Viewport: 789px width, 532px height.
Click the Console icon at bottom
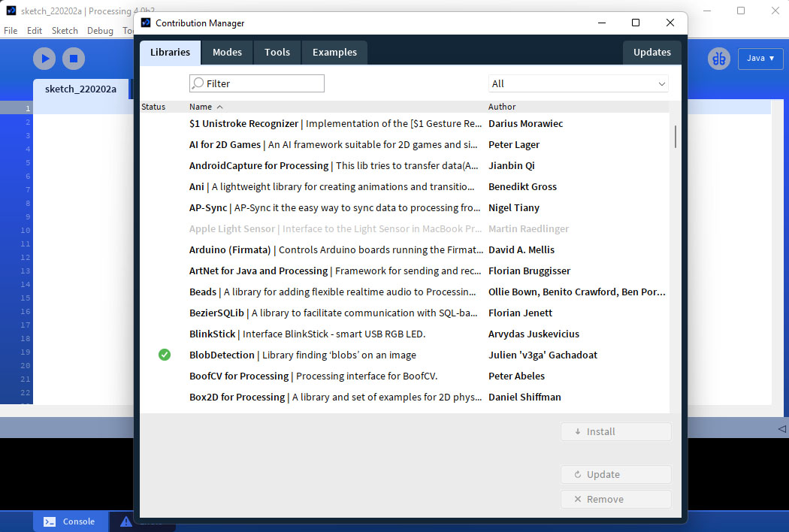click(50, 521)
